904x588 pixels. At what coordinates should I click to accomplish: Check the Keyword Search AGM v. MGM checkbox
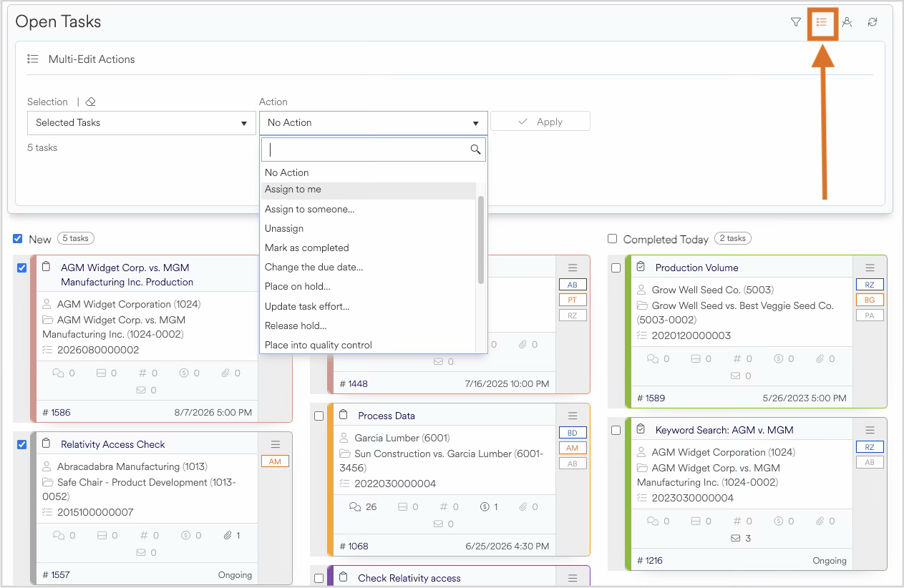[x=616, y=431]
